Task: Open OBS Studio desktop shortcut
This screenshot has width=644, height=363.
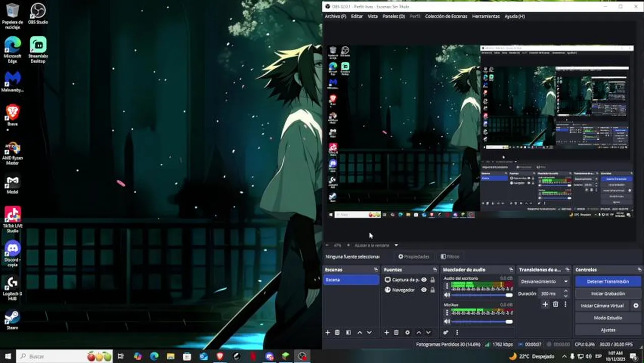Action: pos(38,14)
